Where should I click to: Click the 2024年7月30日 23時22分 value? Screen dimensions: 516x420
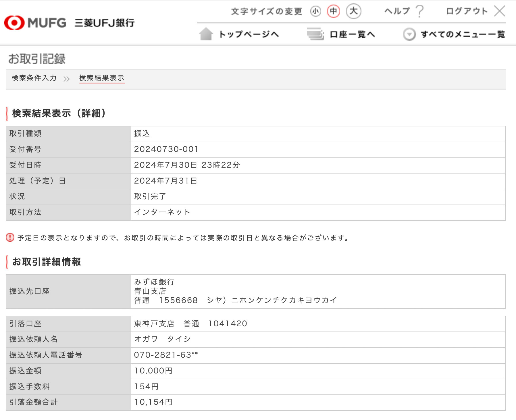(x=187, y=165)
